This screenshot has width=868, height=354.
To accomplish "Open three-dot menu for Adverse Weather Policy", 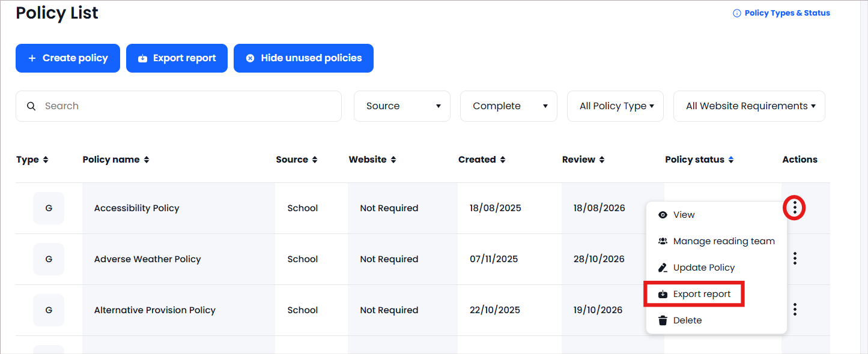I will [x=795, y=259].
